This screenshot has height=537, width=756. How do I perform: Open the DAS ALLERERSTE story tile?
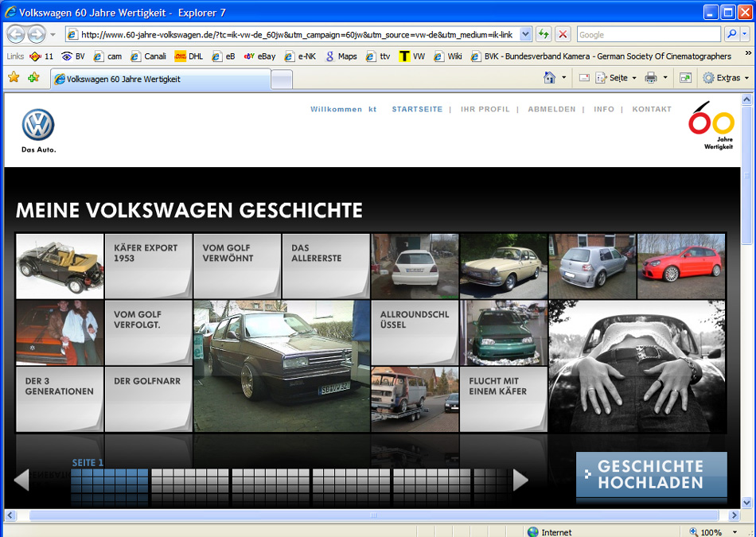(x=326, y=266)
